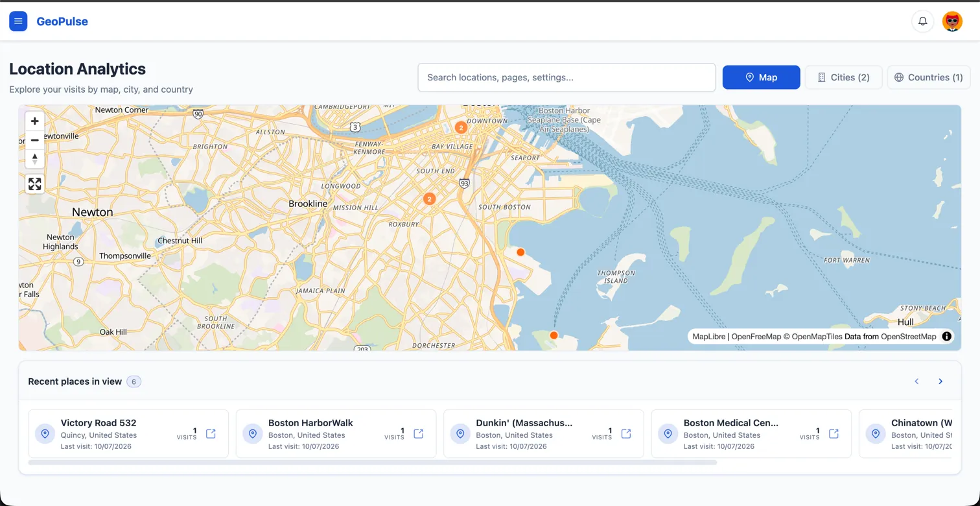
Task: Toggle map attribution info icon
Action: [x=946, y=336]
